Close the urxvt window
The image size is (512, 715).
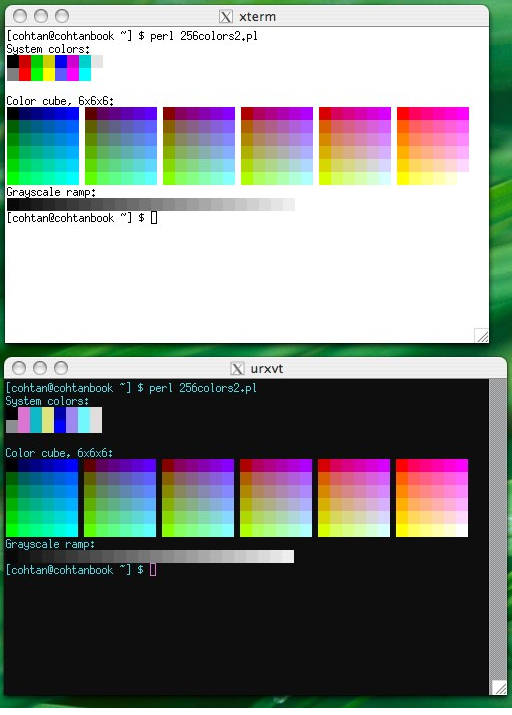click(x=19, y=368)
